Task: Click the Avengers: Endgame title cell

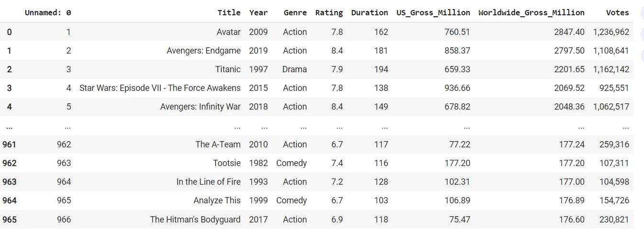Action: (x=203, y=51)
